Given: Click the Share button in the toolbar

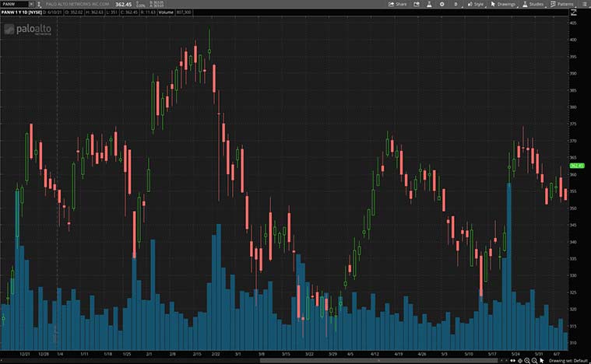Looking at the screenshot, I should (397, 4).
